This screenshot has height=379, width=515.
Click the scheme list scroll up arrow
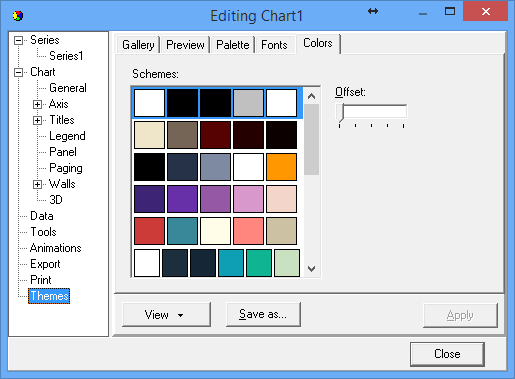[311, 96]
